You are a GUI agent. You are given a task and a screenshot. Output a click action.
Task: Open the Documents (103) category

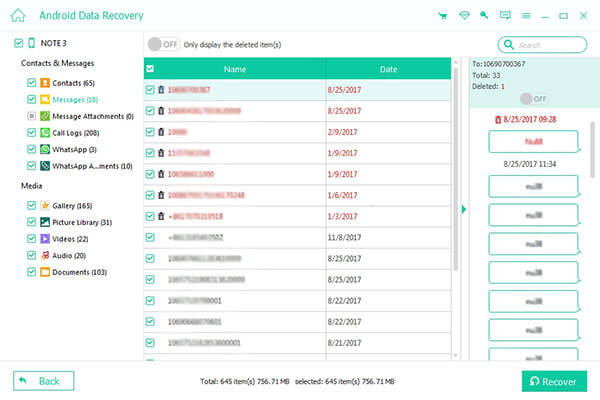click(80, 272)
